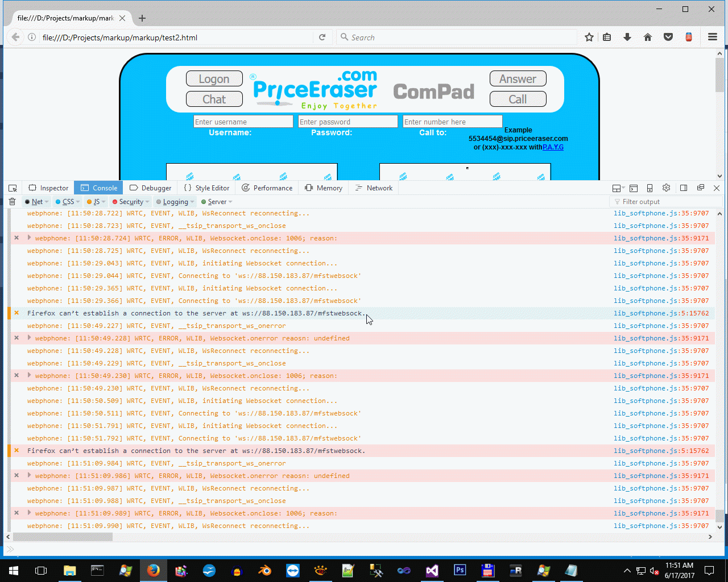Open the JS filter dropdown arrow
Viewport: 728px width, 582px height.
pos(104,202)
